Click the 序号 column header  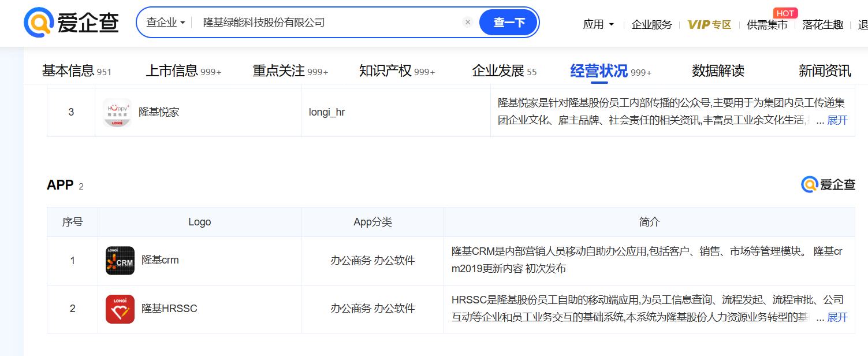click(x=72, y=222)
